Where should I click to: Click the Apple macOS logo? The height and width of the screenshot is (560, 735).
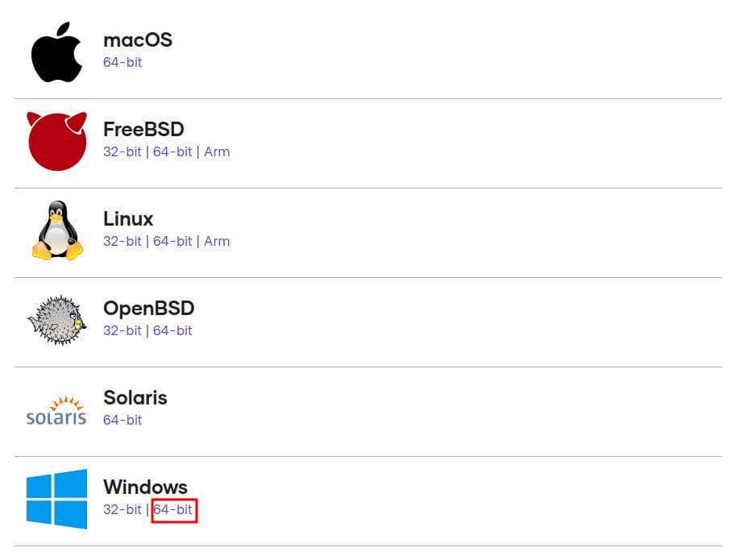pyautogui.click(x=56, y=52)
